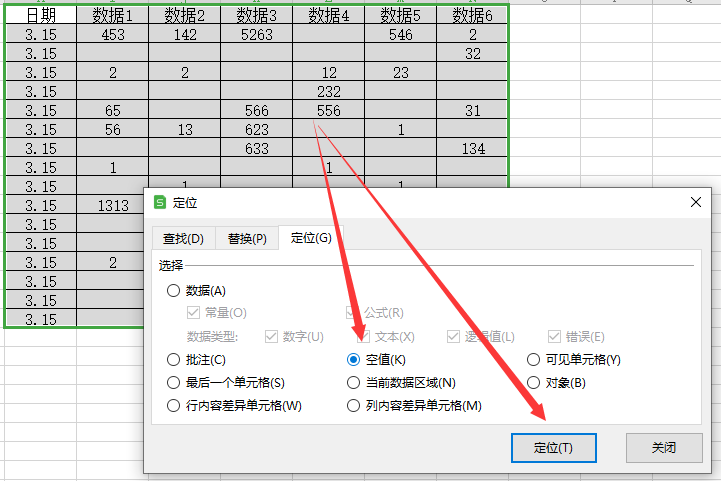Click the cell containing 556

click(x=328, y=110)
